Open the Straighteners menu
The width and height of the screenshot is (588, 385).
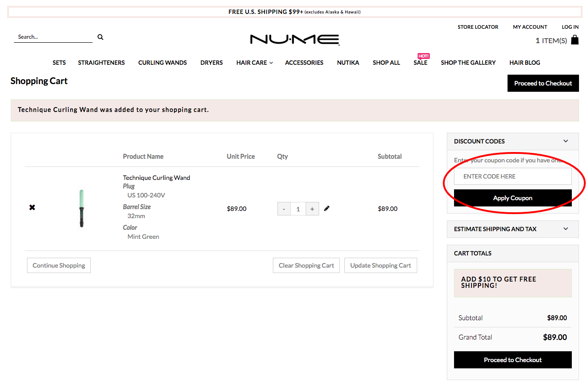[x=101, y=63]
